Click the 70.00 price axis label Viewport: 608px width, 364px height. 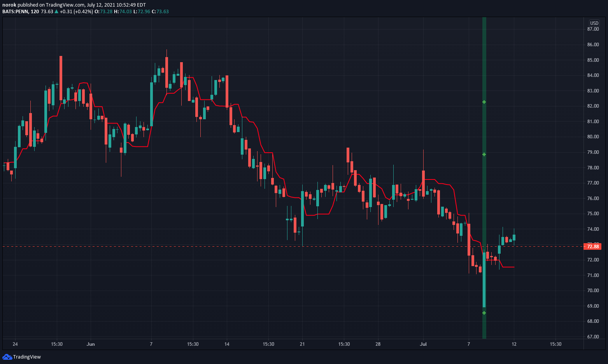(593, 291)
